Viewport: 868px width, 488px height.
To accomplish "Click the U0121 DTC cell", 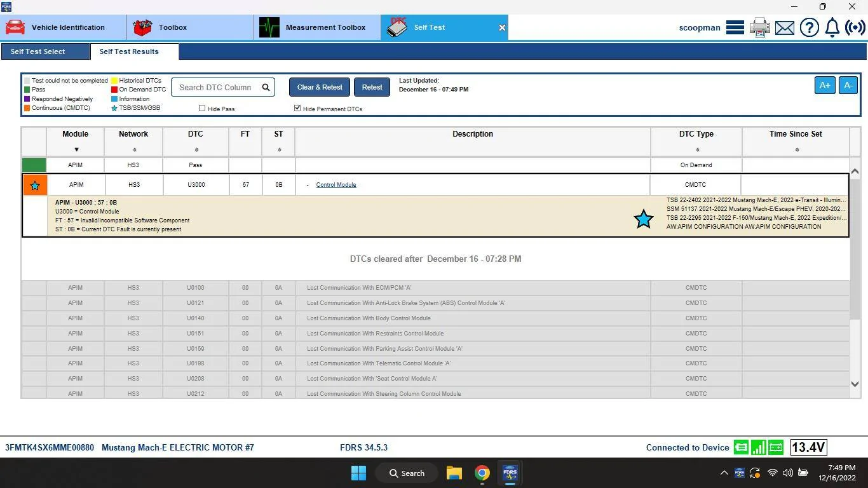I will [196, 303].
